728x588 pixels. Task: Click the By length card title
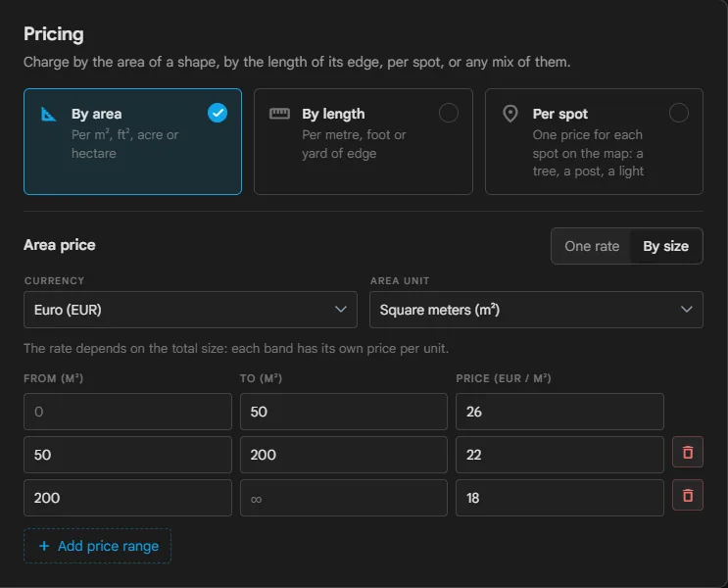[x=333, y=114]
